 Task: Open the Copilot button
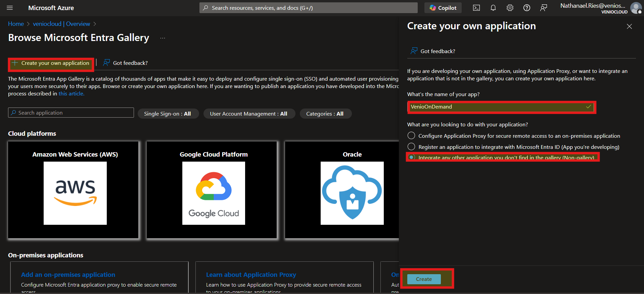tap(443, 8)
